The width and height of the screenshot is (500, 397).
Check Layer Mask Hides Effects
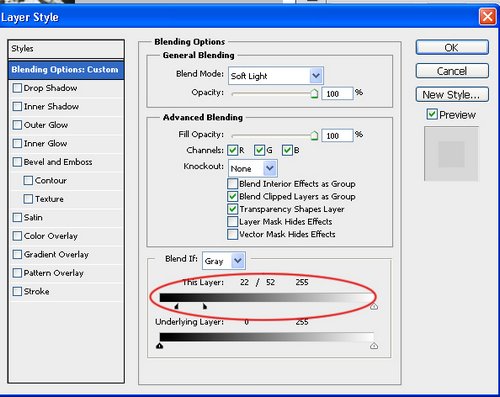click(232, 222)
